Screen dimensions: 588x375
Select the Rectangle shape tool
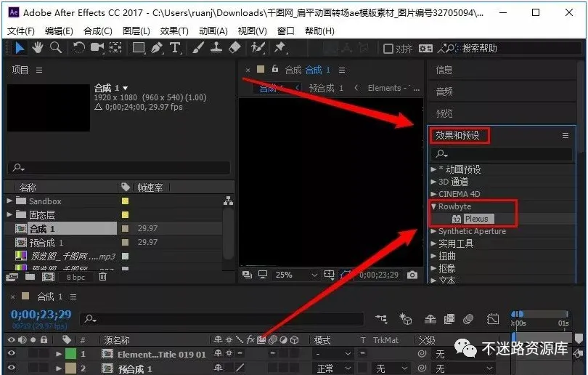139,48
